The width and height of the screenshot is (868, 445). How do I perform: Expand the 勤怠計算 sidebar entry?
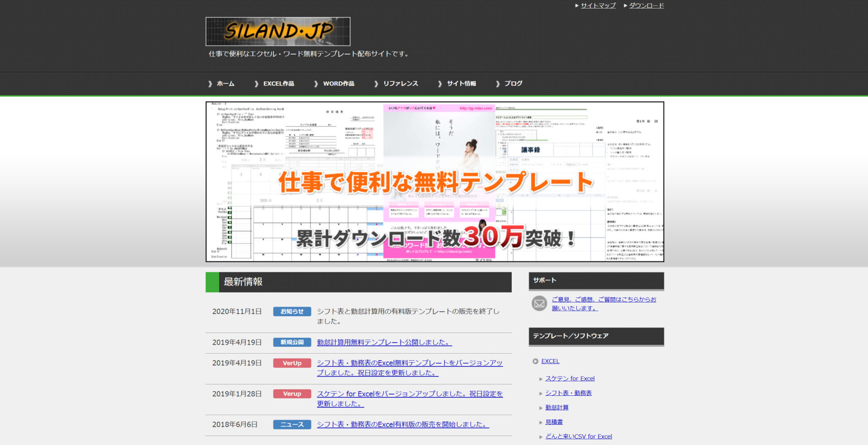[x=557, y=407]
